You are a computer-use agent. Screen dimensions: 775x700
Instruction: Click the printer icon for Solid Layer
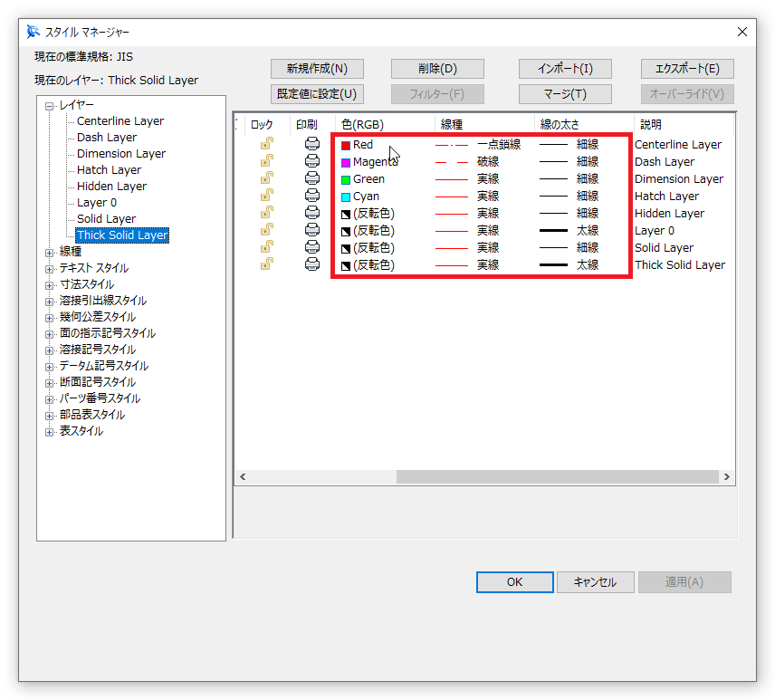coord(312,247)
